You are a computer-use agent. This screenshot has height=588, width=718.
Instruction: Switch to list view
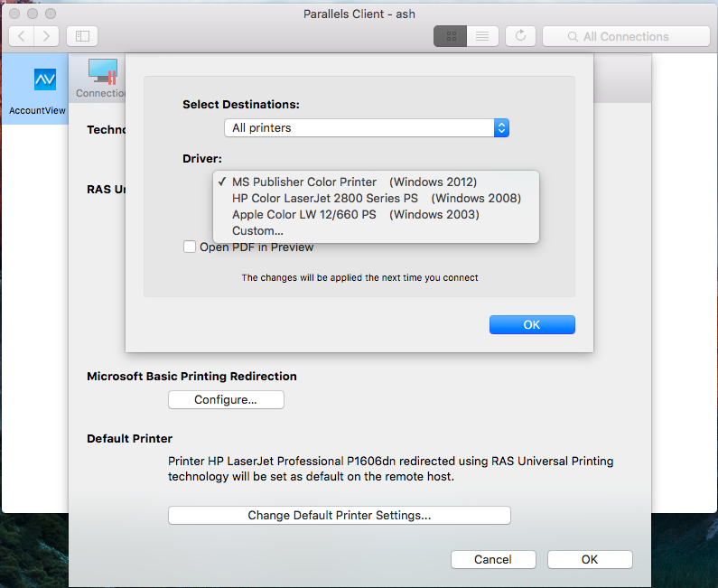coord(482,36)
